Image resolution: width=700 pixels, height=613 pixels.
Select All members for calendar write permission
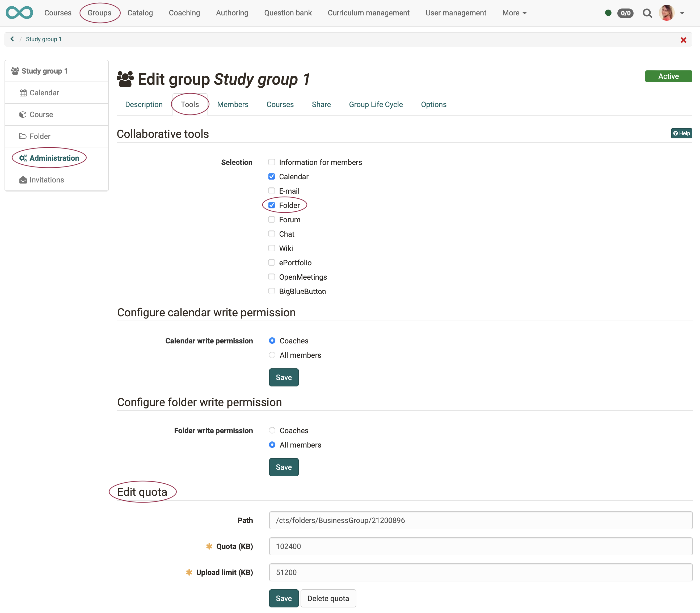click(272, 355)
